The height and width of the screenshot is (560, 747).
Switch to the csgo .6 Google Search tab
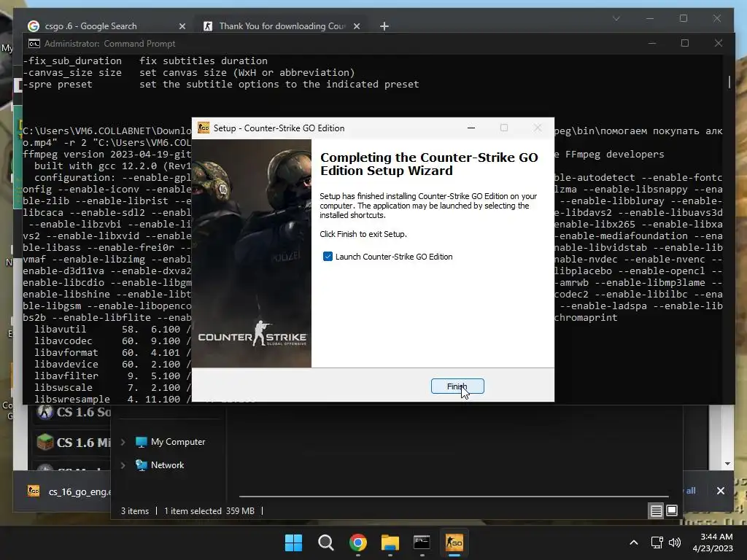click(107, 26)
